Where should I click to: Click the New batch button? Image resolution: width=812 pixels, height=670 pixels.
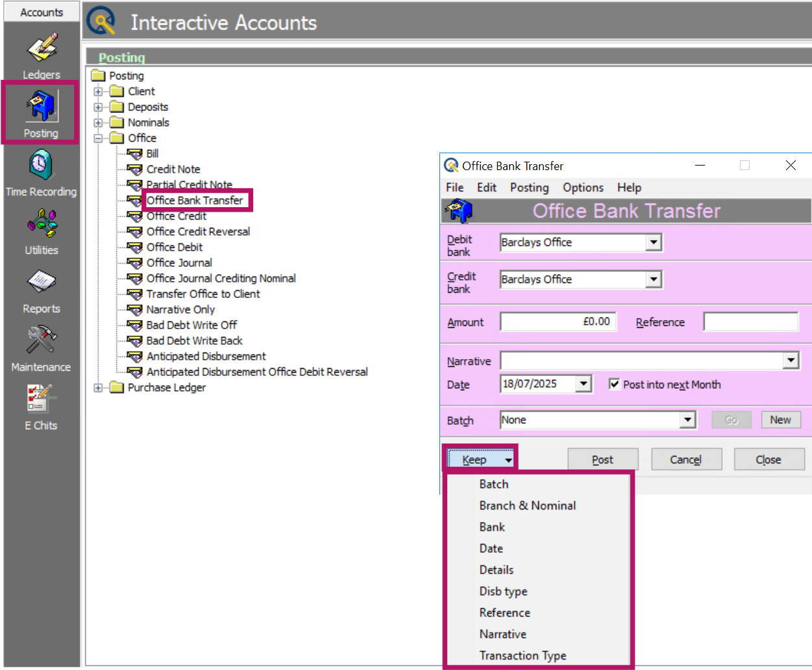780,420
